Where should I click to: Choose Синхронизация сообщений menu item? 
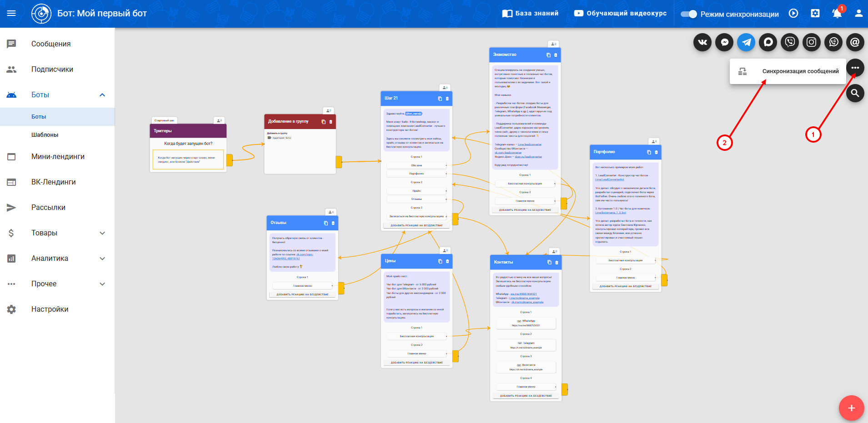click(x=800, y=71)
